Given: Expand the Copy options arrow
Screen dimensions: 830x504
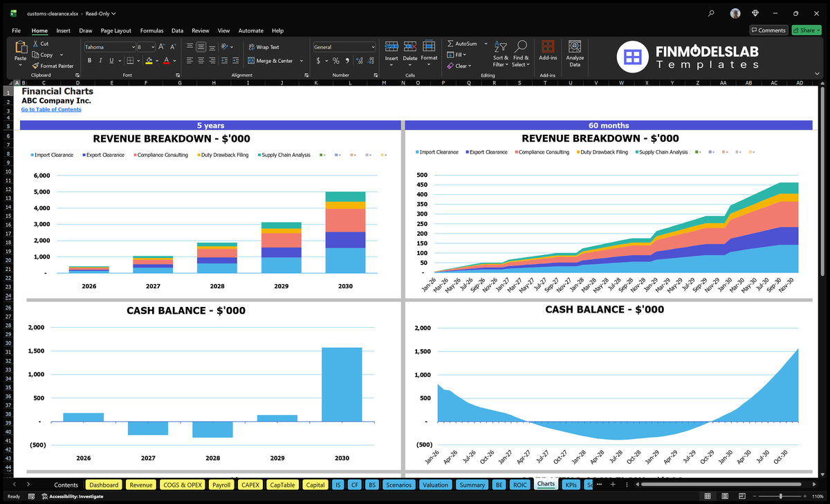Looking at the screenshot, I should [62, 55].
